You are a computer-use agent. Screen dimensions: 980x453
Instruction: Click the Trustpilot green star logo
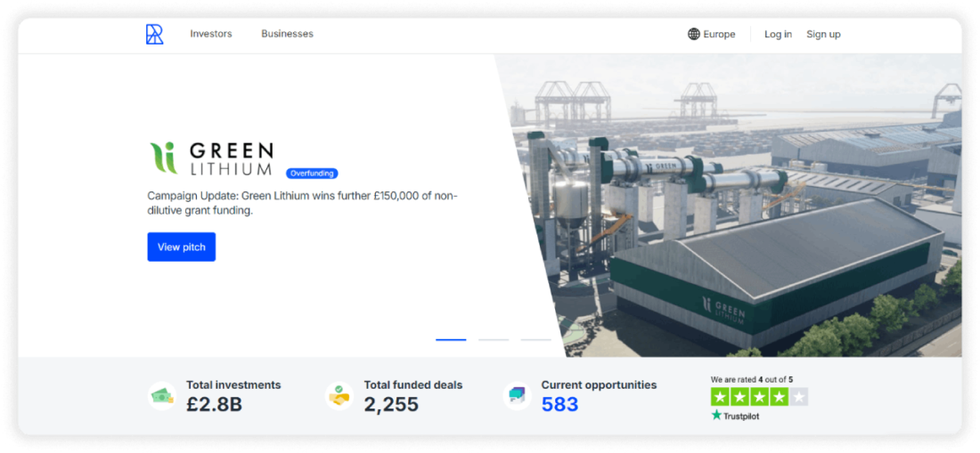[x=716, y=416]
